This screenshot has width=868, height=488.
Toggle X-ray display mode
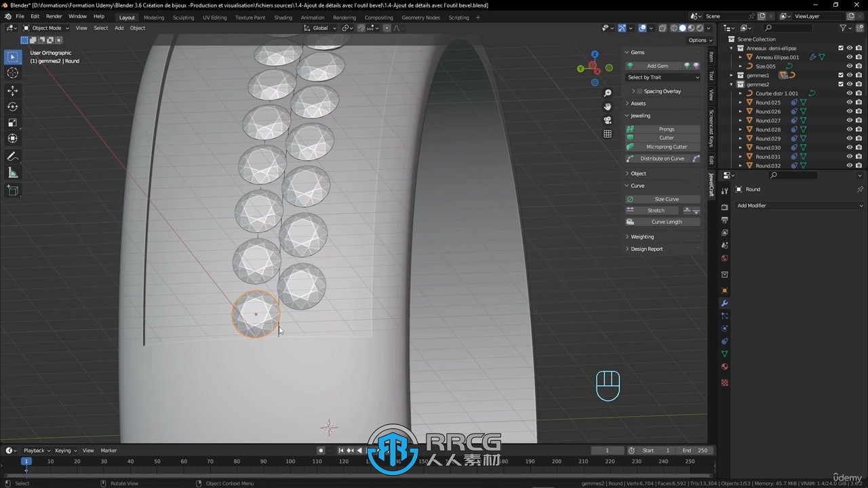[x=664, y=28]
